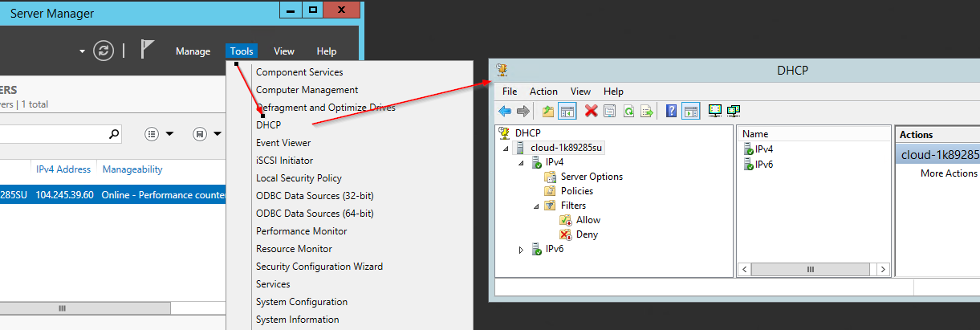
Task: Click the IPv4 Address column header
Action: tap(63, 169)
